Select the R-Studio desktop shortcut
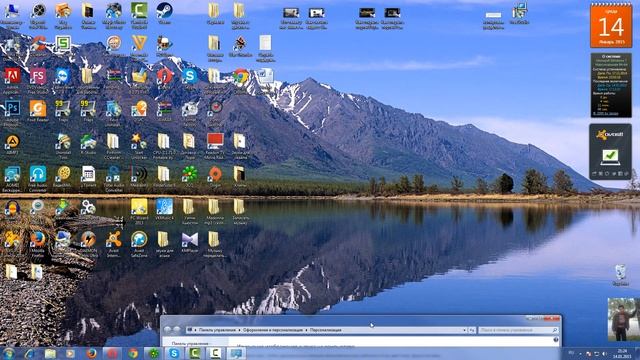The height and width of the screenshot is (360, 640). tap(88, 144)
